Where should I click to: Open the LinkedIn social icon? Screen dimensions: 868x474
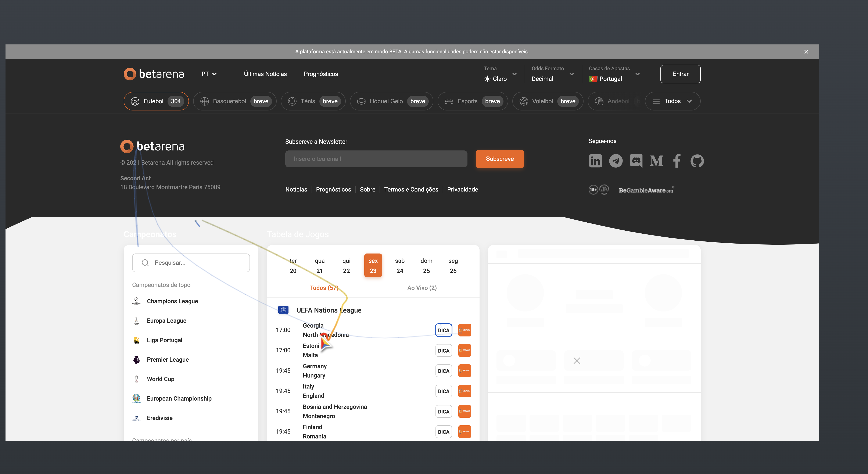coord(595,161)
